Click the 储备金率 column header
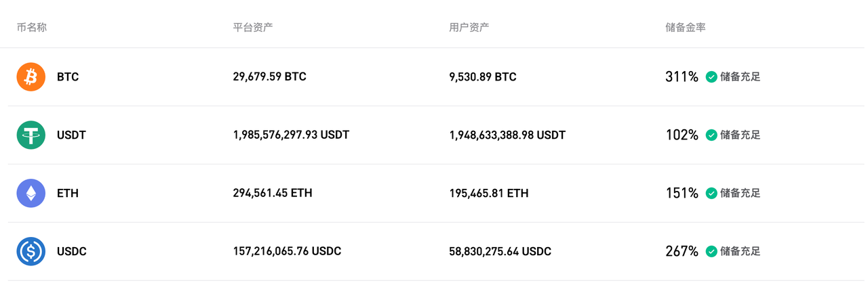Viewport: 868px width, 283px height. point(686,28)
